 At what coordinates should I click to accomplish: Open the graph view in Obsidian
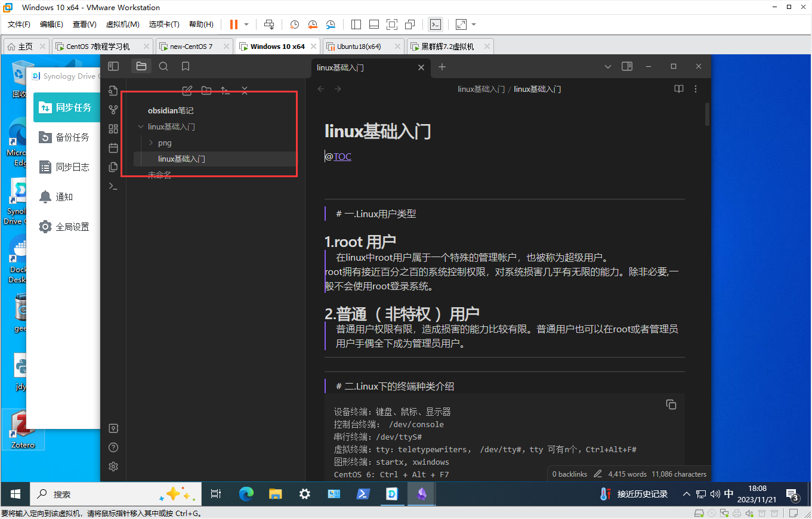[x=113, y=109]
